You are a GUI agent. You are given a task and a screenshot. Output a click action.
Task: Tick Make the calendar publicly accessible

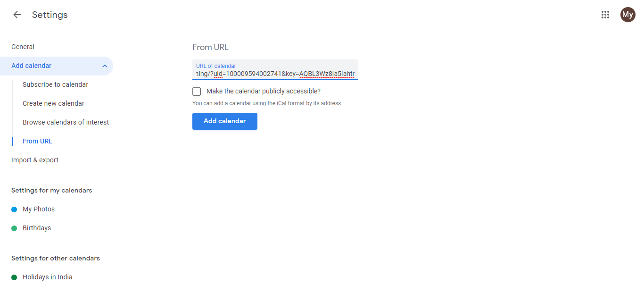pyautogui.click(x=197, y=92)
